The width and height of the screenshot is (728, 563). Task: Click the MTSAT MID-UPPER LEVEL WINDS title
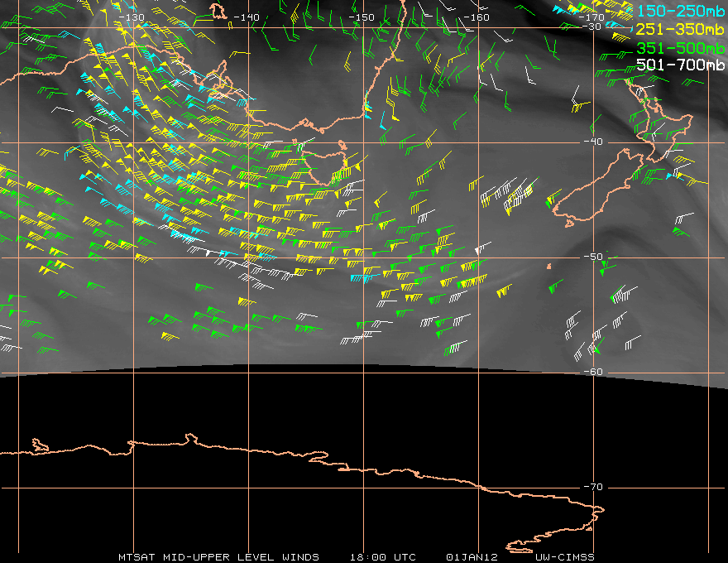[218, 557]
